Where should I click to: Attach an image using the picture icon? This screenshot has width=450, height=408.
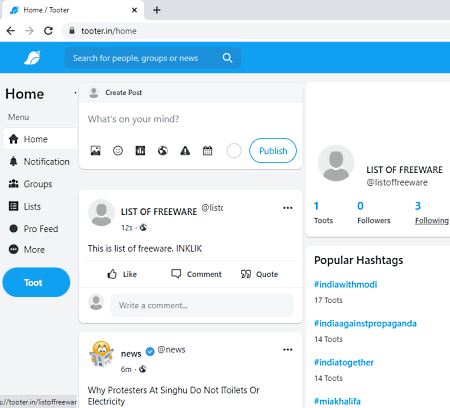pos(95,151)
